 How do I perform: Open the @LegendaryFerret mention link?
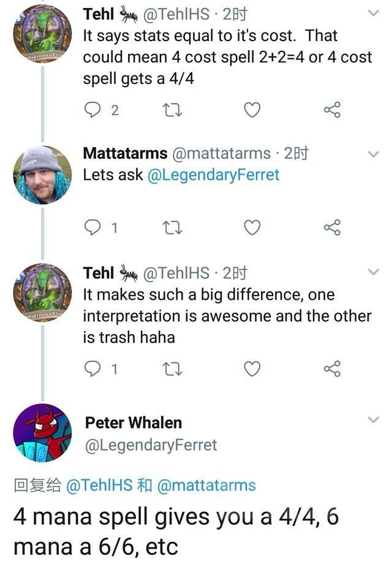pyautogui.click(x=213, y=175)
